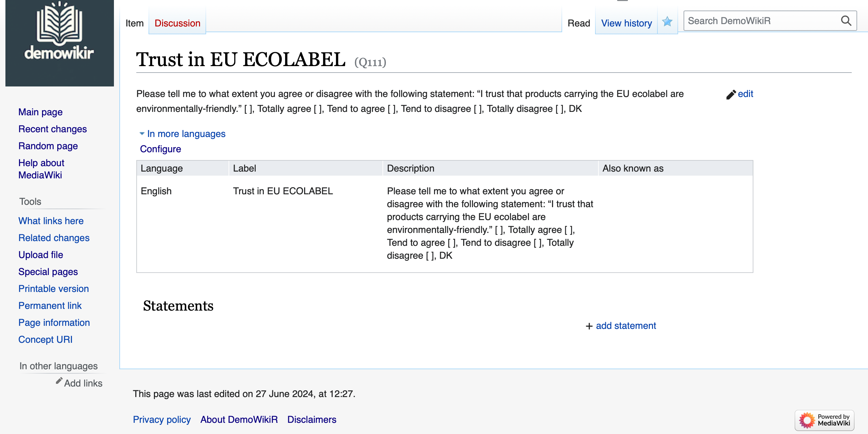
Task: Click the plus icon to add statement
Action: (x=589, y=326)
